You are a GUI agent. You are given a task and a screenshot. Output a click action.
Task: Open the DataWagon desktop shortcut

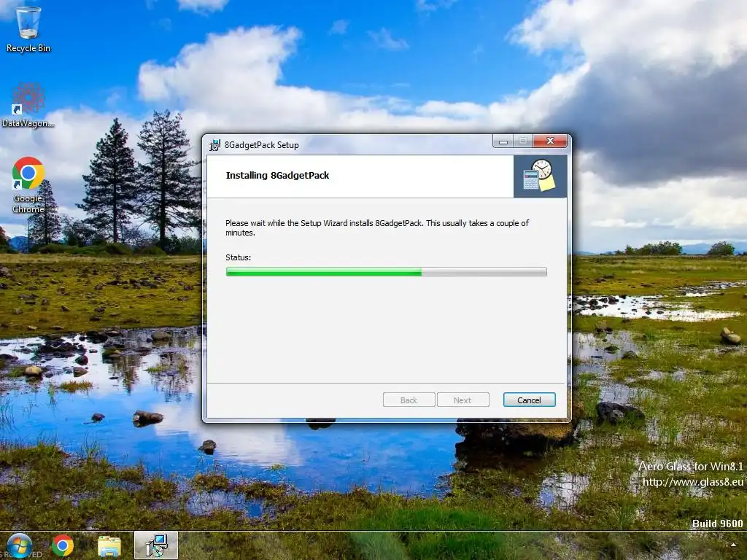pos(28,105)
